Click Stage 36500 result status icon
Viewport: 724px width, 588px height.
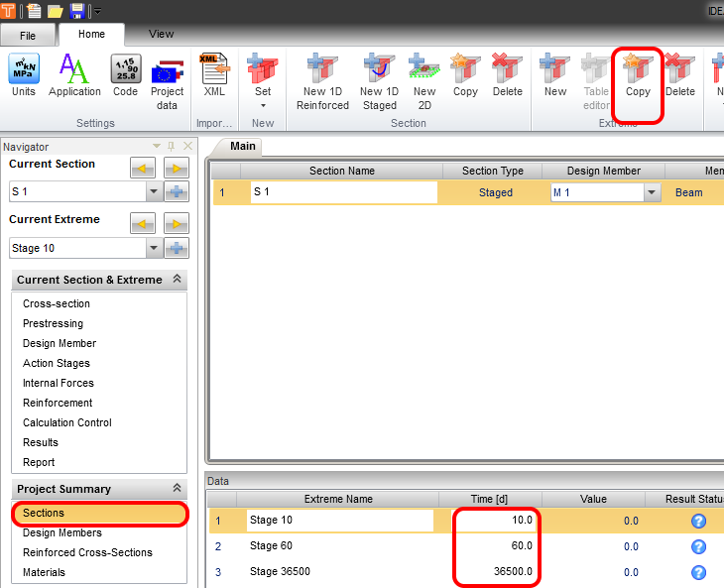(x=698, y=572)
